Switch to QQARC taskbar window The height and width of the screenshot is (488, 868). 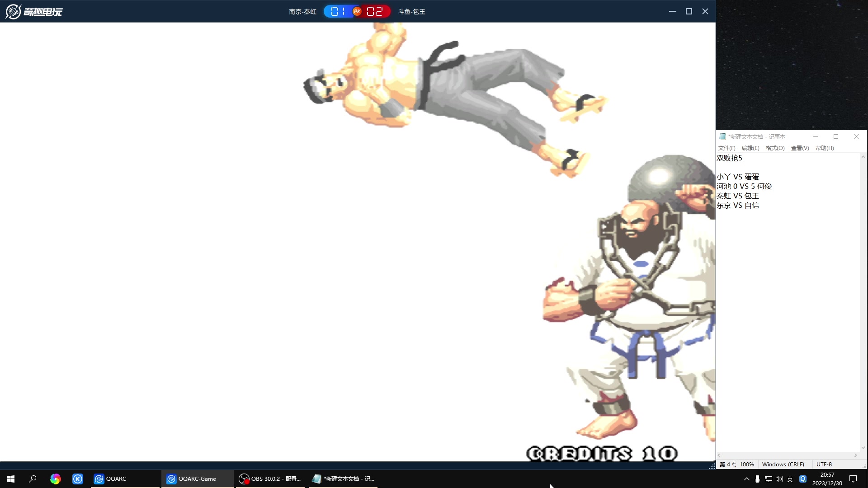tap(125, 479)
